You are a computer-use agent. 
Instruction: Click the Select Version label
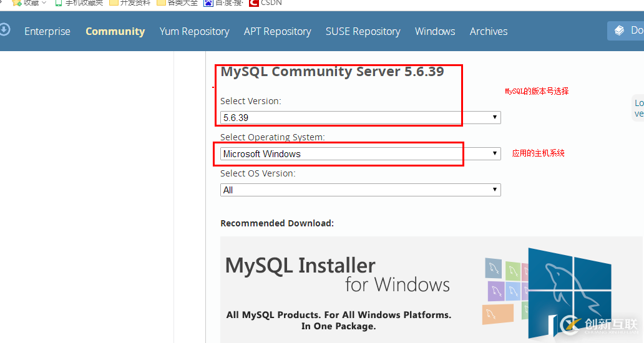click(250, 101)
